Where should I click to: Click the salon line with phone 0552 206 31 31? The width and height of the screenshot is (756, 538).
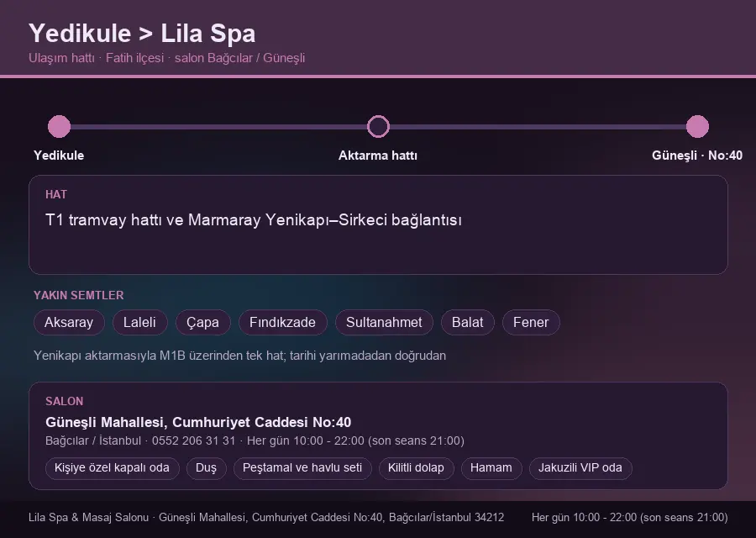(255, 441)
